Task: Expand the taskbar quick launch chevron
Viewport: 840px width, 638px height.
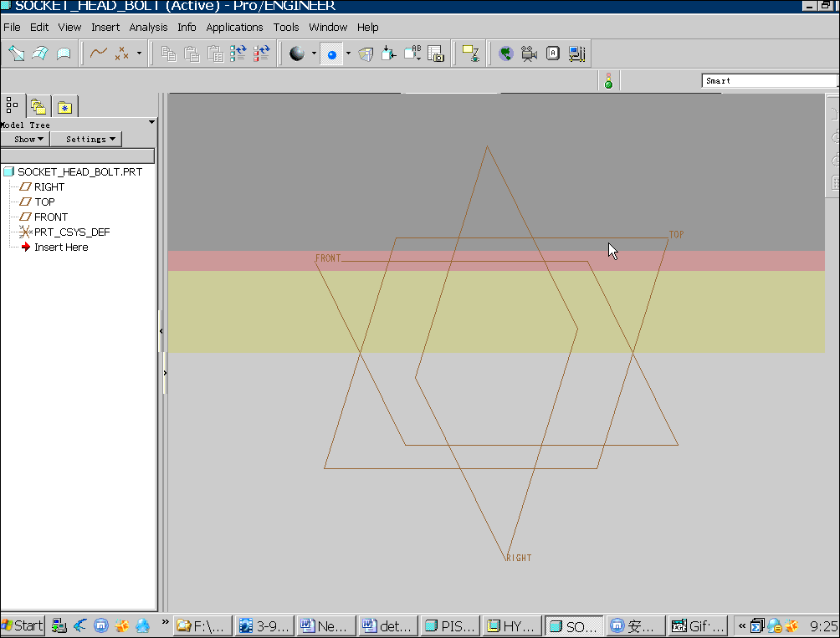Action: (x=165, y=621)
